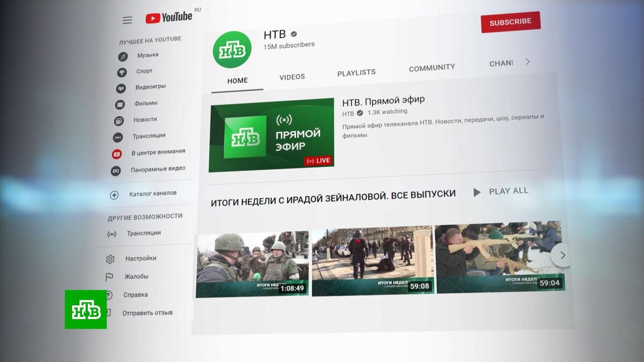Viewport: 644px width, 362px height.
Task: Click the В центре внимания red icon
Action: (116, 154)
